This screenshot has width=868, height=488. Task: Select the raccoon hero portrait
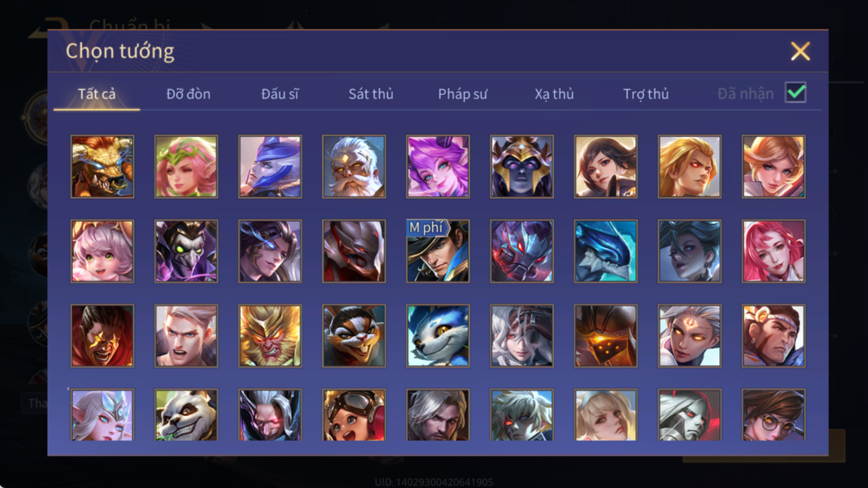click(x=354, y=336)
